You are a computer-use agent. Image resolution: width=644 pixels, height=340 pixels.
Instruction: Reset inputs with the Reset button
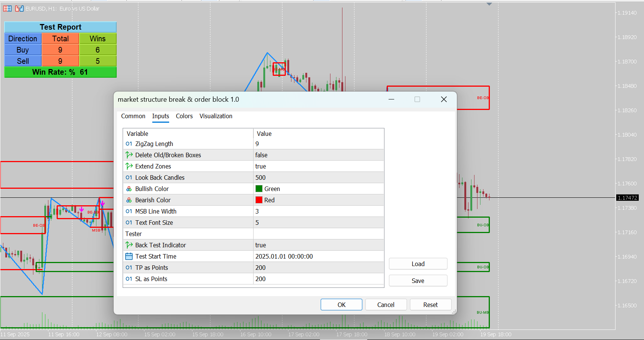click(431, 305)
